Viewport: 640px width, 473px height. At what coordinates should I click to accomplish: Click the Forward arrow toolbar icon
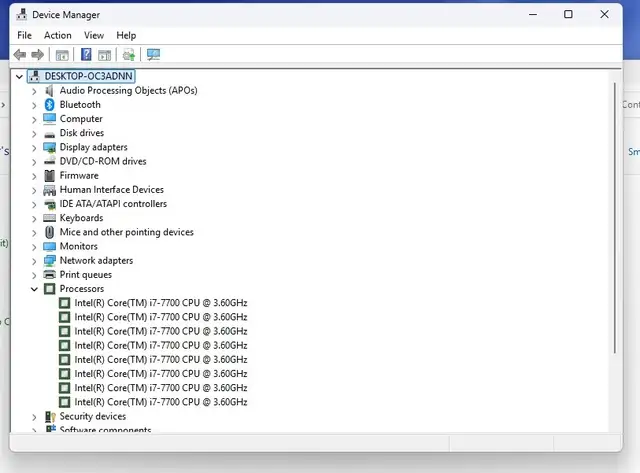coord(38,54)
